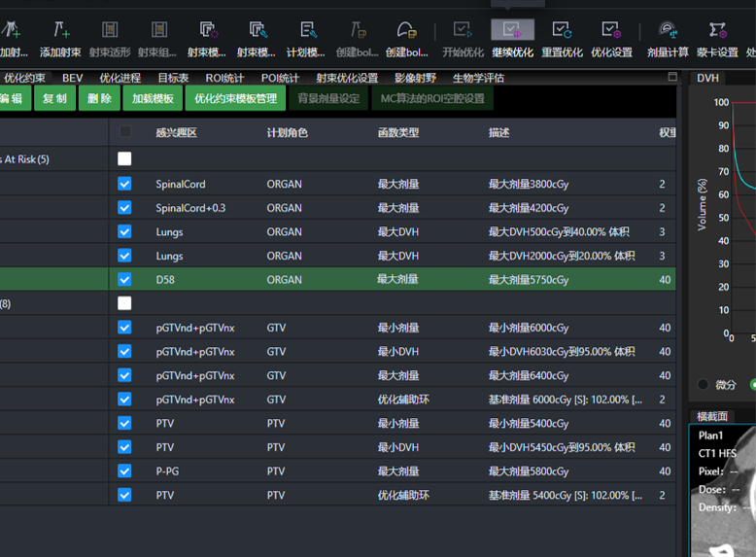756x557 pixels.
Task: Click the 射束组 beam group icon
Action: pos(159,30)
